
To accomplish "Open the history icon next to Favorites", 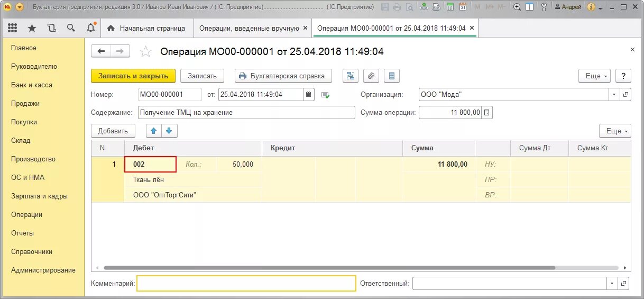I will (51, 28).
